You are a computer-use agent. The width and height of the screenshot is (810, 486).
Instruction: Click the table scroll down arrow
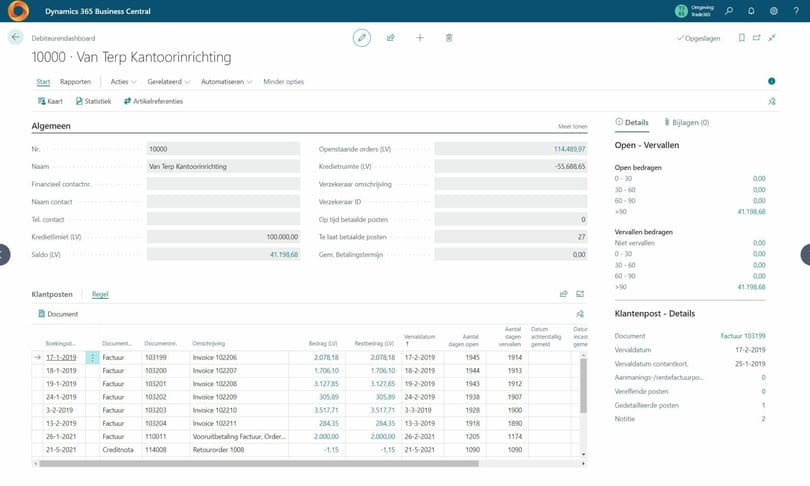coord(583,454)
